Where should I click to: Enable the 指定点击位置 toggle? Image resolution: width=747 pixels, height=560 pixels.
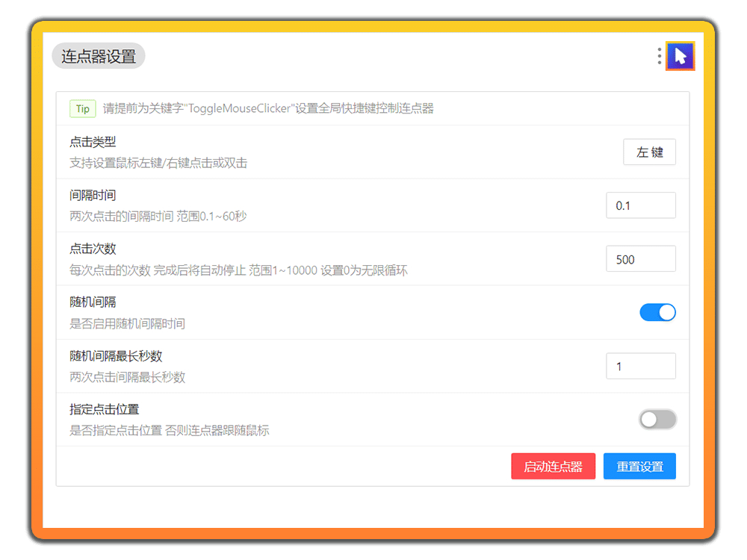point(657,420)
